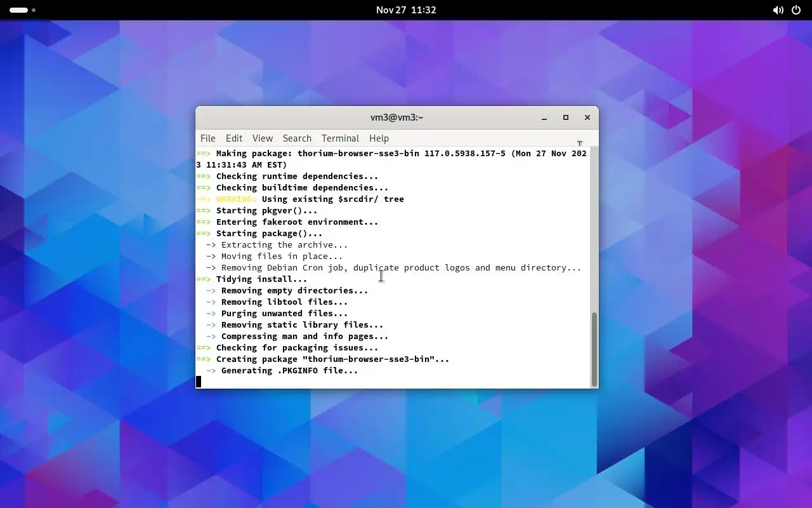Screen dimensions: 812x508
Task: Minimize the terminal window
Action: 544,117
